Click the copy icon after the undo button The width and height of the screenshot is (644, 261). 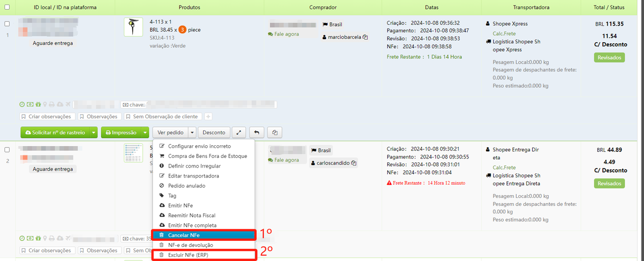[x=275, y=133]
